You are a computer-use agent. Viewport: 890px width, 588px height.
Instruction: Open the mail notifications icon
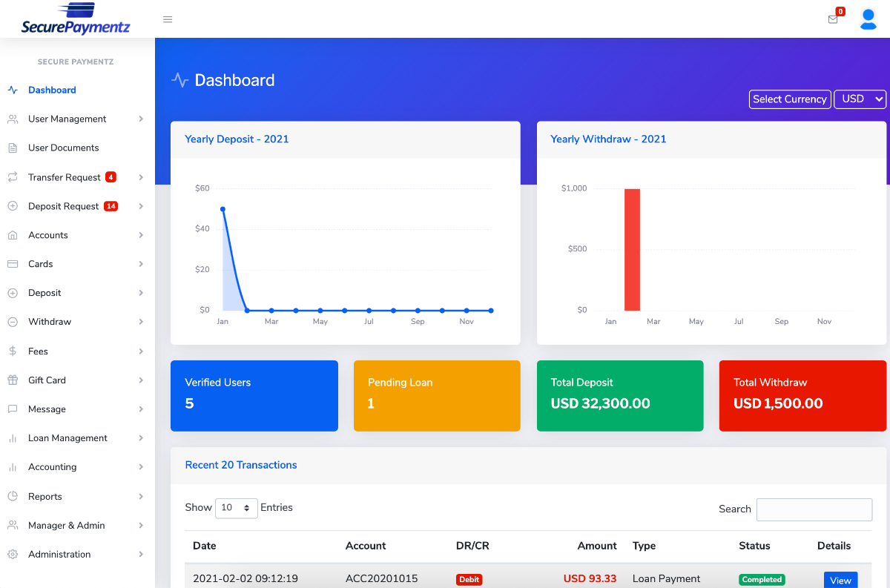(833, 19)
